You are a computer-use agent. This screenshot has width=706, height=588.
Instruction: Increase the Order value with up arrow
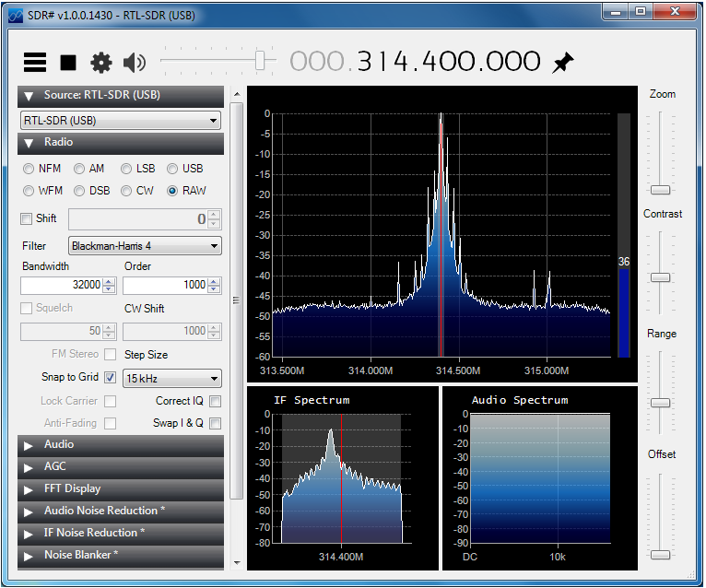(x=214, y=281)
